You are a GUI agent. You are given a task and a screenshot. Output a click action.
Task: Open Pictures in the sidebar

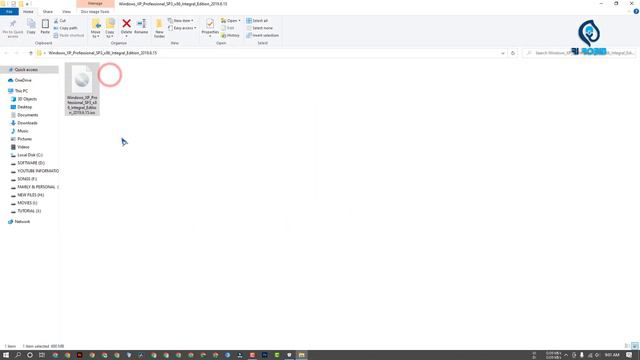(24, 139)
